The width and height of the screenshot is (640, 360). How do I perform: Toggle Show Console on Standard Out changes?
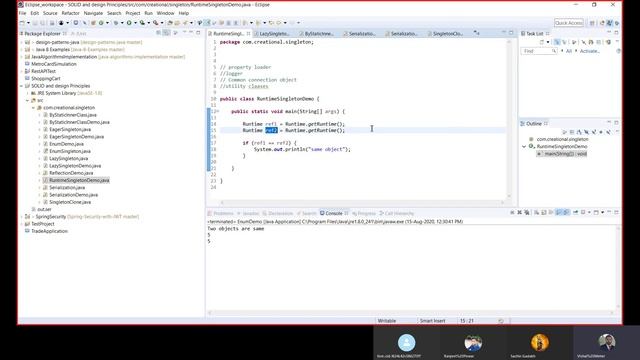pos(559,213)
